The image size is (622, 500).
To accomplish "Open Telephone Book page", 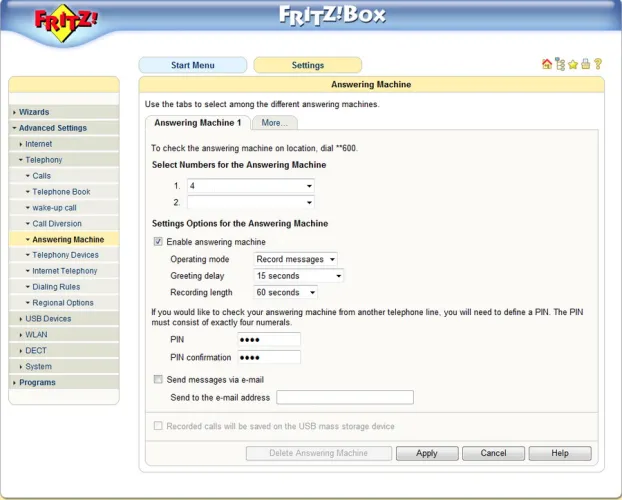I will [64, 192].
